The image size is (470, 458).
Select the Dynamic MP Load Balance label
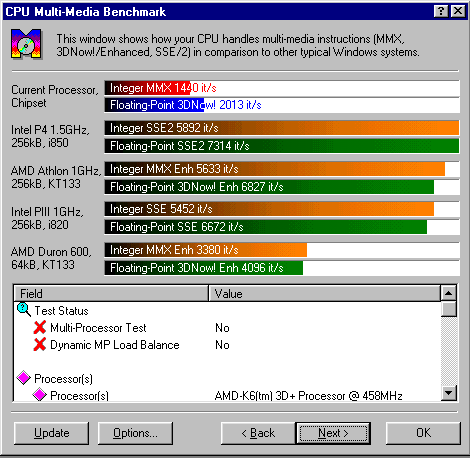pos(115,345)
